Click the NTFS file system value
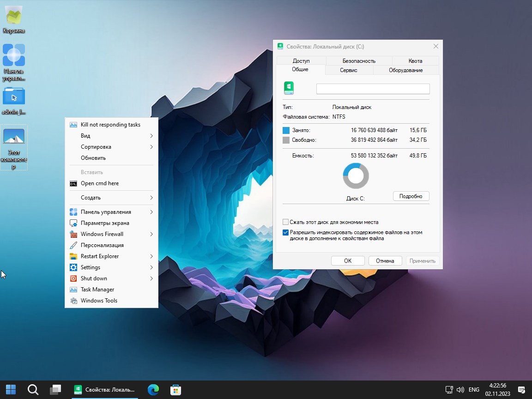532x399 pixels. click(x=339, y=117)
